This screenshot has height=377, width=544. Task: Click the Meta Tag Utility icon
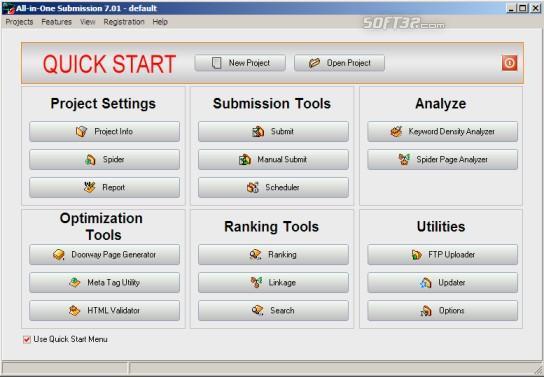pos(75,283)
